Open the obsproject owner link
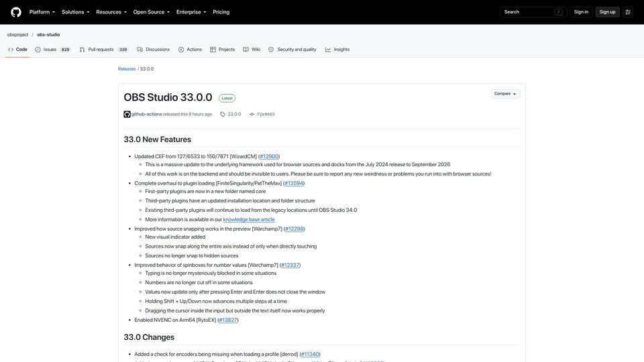 pos(17,34)
